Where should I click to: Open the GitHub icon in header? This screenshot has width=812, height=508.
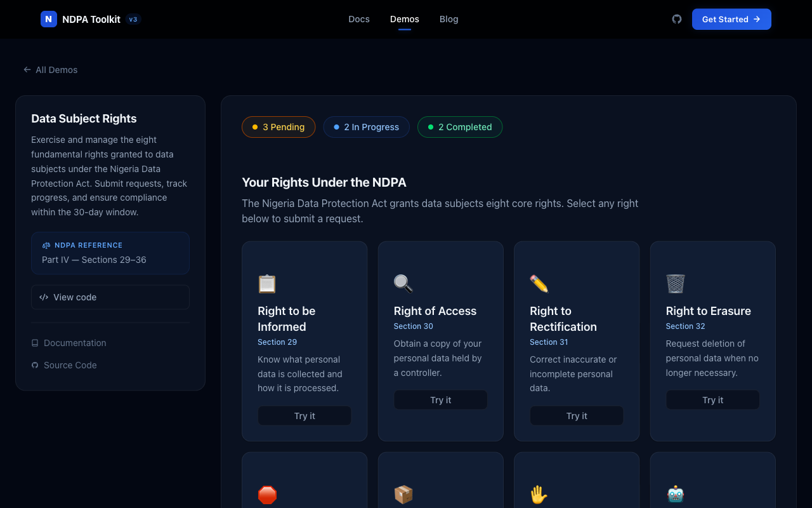click(x=677, y=19)
